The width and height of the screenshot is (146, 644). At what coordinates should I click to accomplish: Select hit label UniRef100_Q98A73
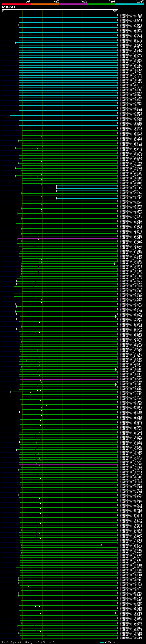pyautogui.click(x=131, y=143)
